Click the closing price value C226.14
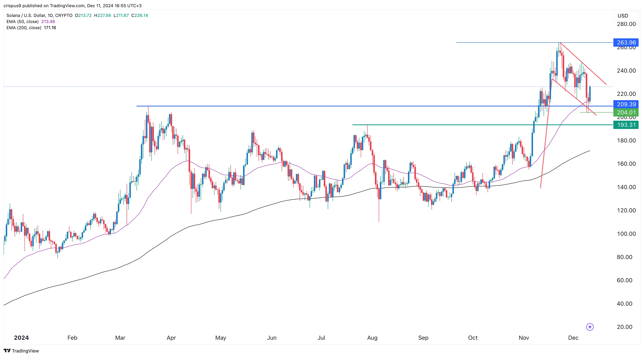This screenshot has width=644, height=357. click(x=139, y=15)
